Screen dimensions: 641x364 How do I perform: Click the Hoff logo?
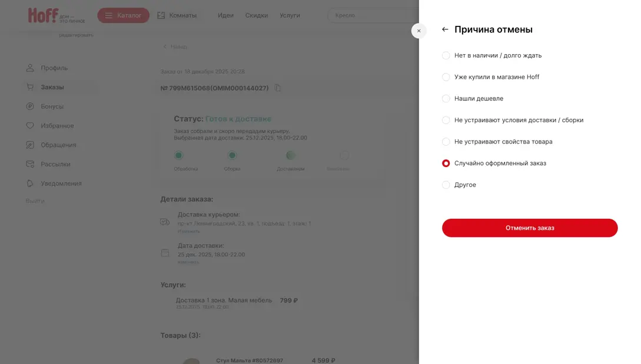[x=44, y=15]
